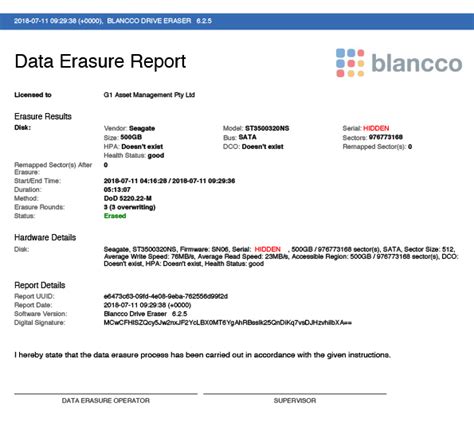Click Bus value 'SATA'

(x=248, y=137)
